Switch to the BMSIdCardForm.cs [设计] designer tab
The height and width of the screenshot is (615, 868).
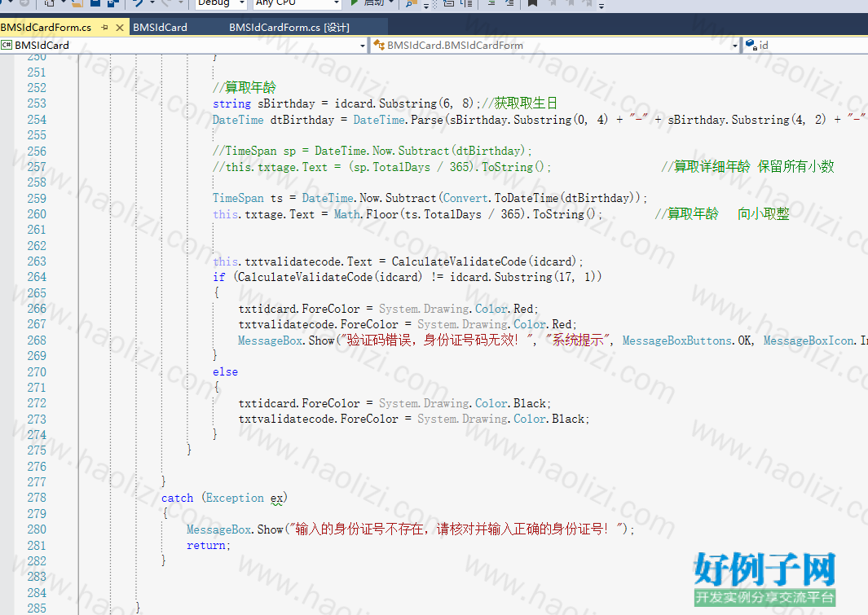(x=289, y=27)
